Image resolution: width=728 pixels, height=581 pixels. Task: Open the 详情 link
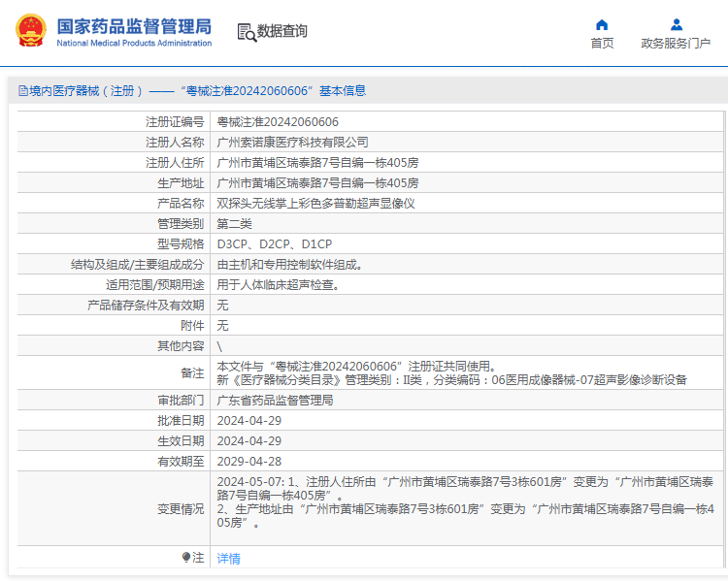tap(228, 558)
